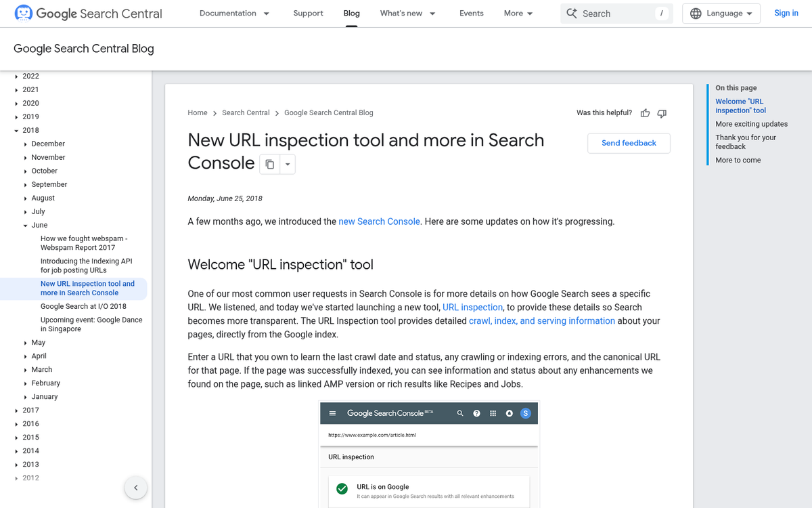Click the magnifier icon in the search bar
The height and width of the screenshot is (508, 812).
point(572,13)
